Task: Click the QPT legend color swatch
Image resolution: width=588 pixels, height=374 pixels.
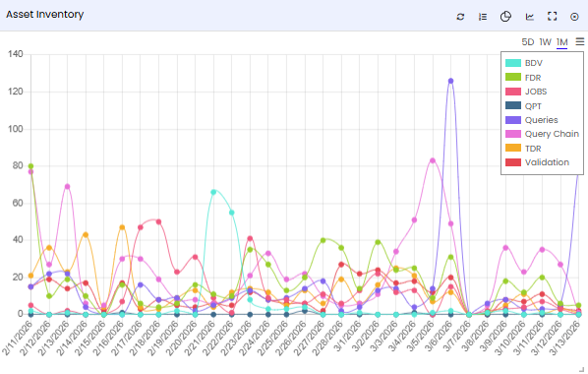Action: 513,106
